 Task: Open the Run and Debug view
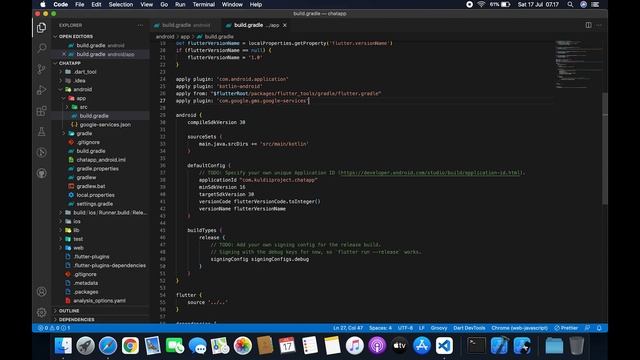pyautogui.click(x=42, y=90)
